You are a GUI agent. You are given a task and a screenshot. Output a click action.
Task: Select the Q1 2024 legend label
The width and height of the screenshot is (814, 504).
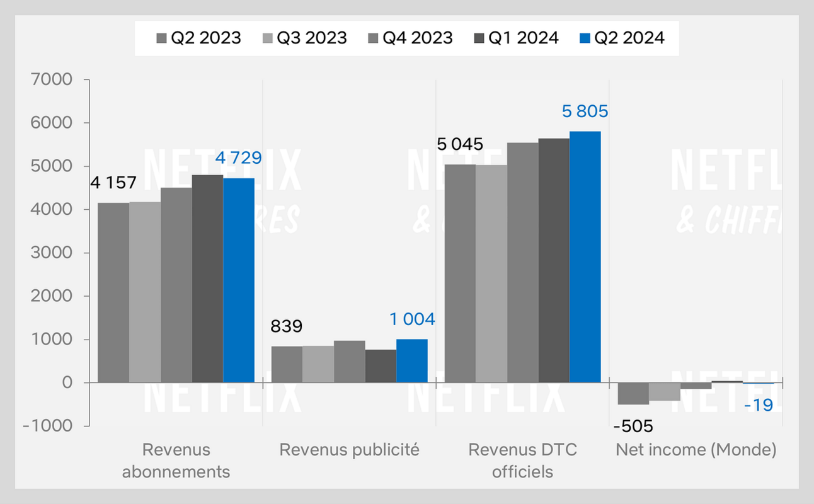pos(523,38)
